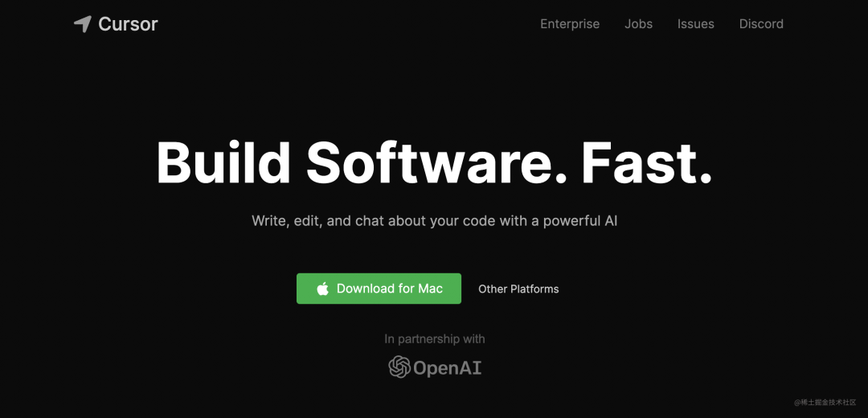
Task: Click the word "Build" in the headline
Action: pos(223,162)
